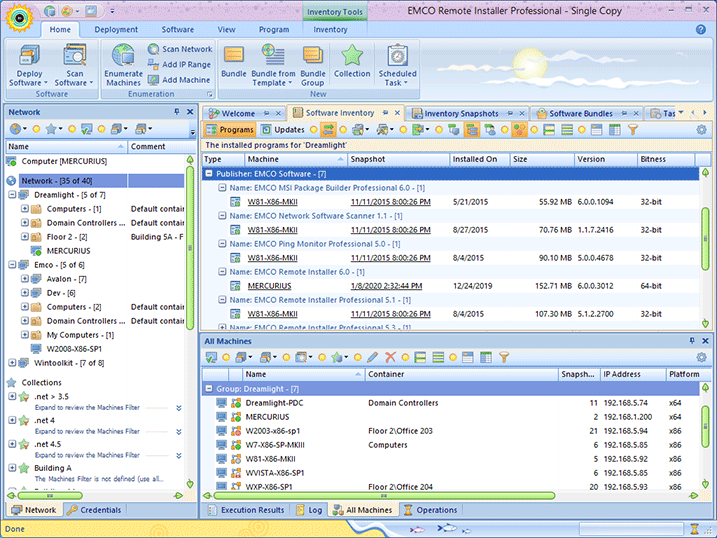Screen dimensions: 717x538
Task: Toggle the Updates view button
Action: [x=283, y=130]
